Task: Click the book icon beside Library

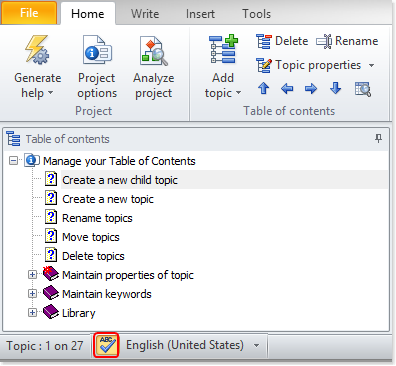Action: click(x=51, y=312)
